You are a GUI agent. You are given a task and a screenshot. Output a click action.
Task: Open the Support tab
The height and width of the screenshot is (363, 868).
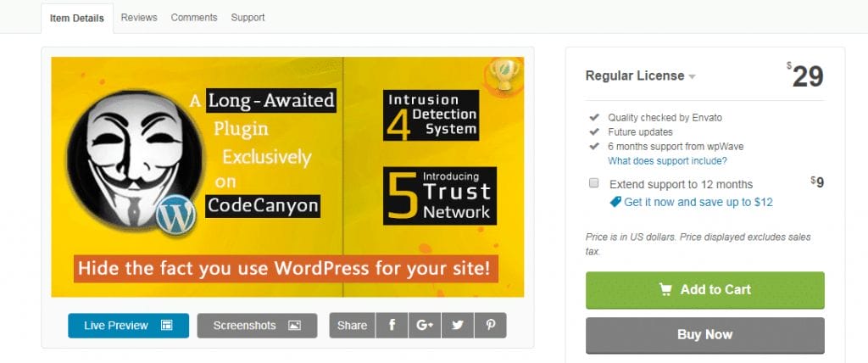point(248,17)
